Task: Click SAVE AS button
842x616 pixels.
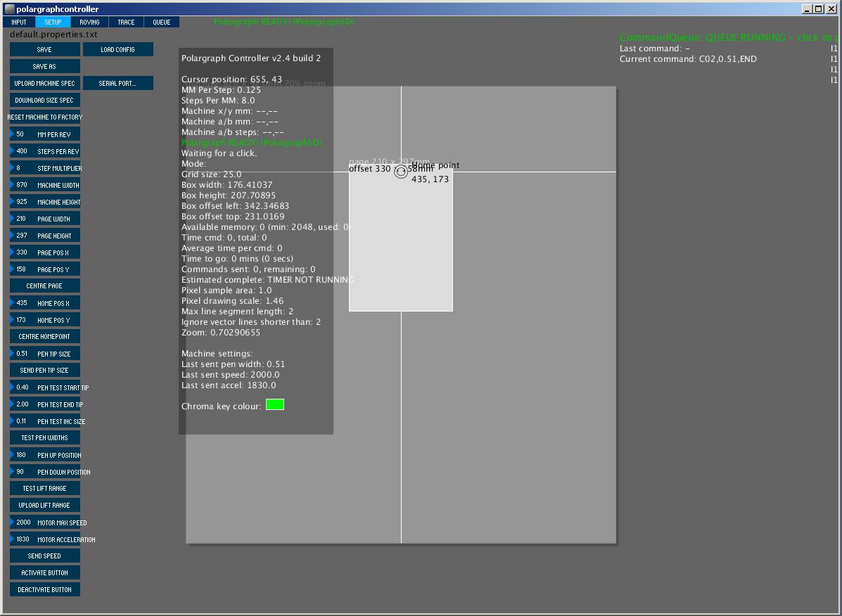Action: point(44,67)
